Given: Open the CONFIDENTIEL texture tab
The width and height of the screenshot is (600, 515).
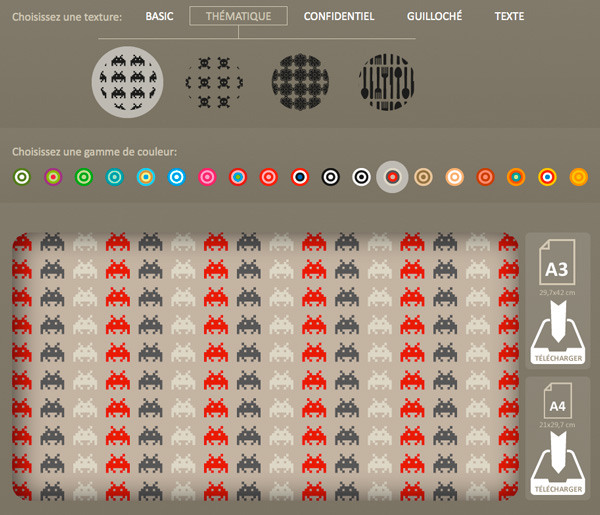Looking at the screenshot, I should 339,16.
